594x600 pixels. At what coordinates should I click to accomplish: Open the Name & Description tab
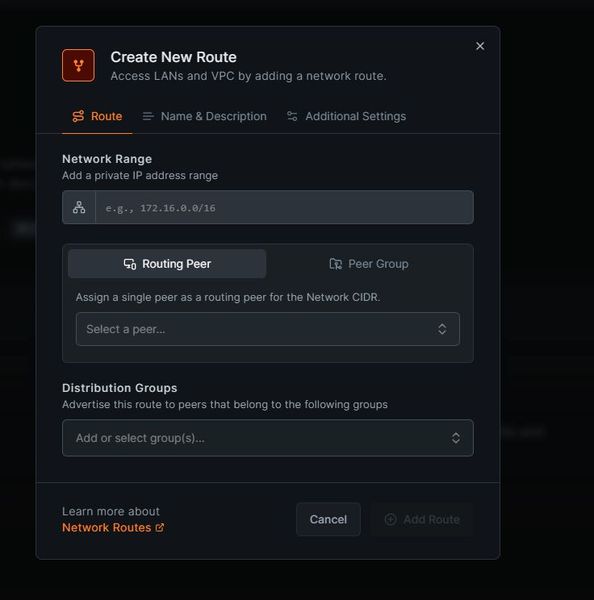(205, 116)
